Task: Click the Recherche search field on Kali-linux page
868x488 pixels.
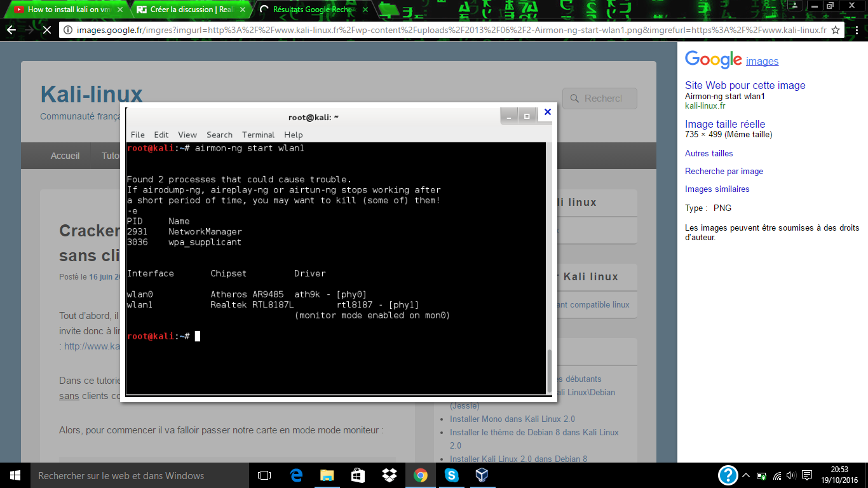Action: (x=600, y=98)
